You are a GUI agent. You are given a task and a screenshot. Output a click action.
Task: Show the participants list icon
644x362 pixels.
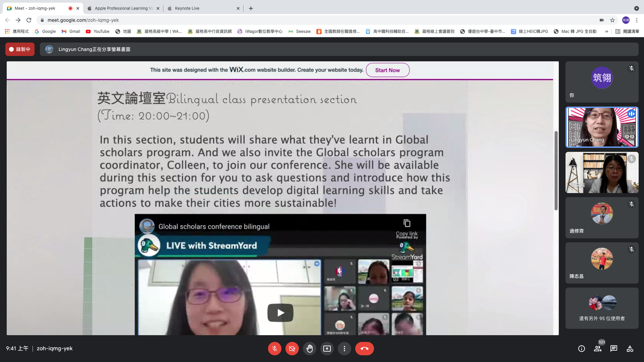click(597, 349)
